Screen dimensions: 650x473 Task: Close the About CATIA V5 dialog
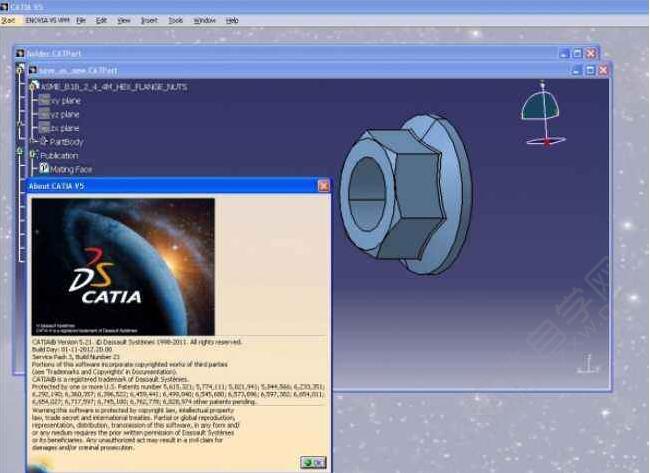tap(324, 186)
